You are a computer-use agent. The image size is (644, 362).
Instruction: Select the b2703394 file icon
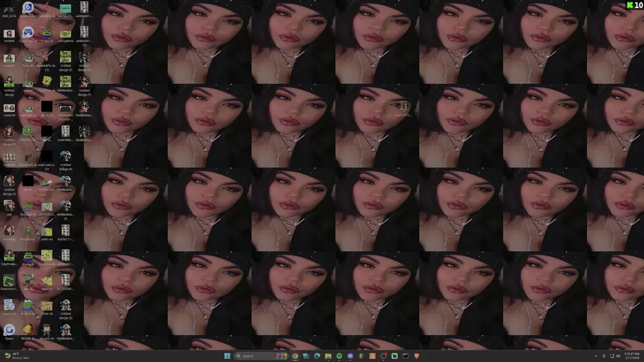(x=65, y=283)
